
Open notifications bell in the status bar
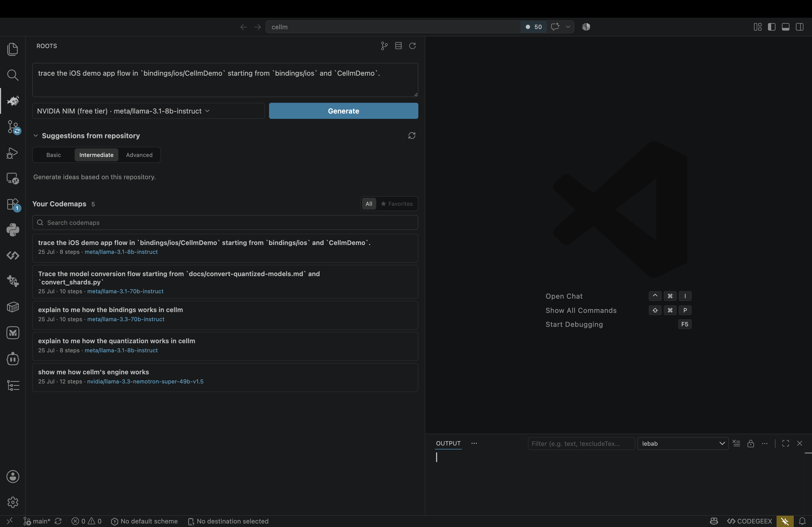tap(802, 521)
